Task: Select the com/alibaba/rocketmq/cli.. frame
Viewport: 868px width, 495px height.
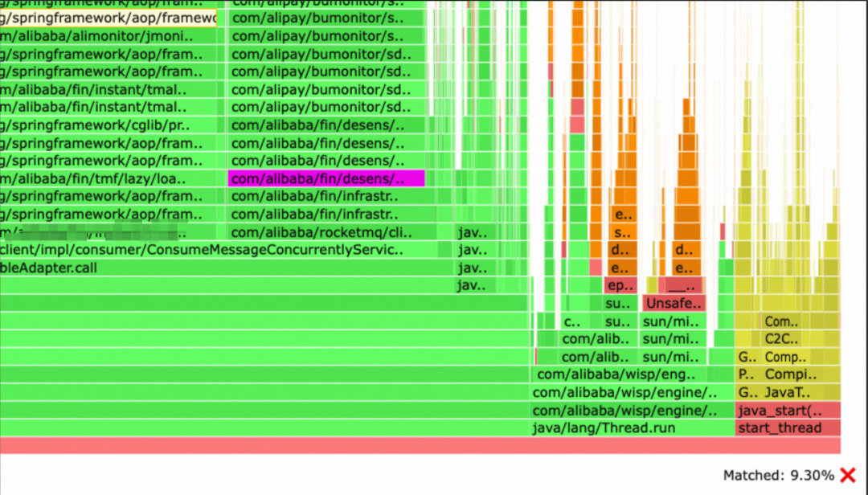Action: [x=332, y=232]
